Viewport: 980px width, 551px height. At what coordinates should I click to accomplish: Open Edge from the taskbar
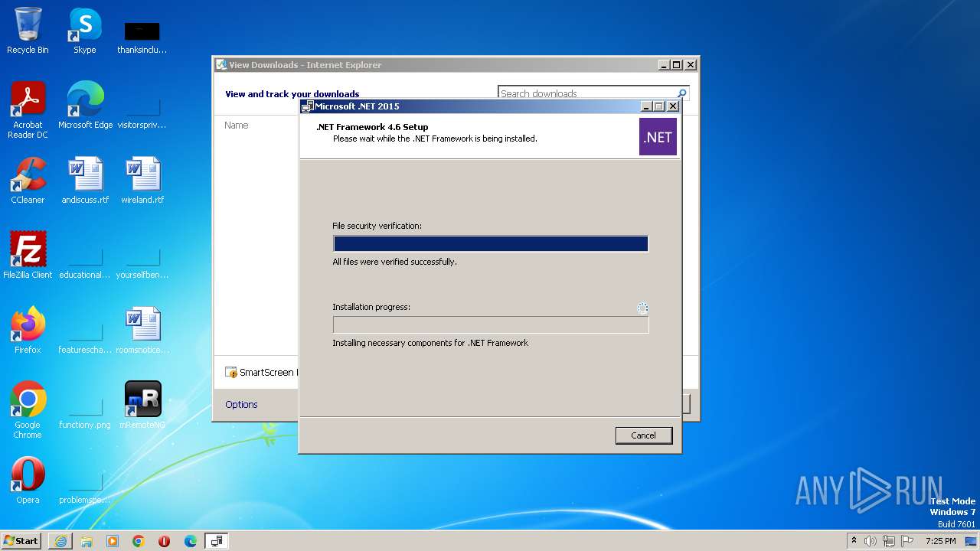(191, 541)
